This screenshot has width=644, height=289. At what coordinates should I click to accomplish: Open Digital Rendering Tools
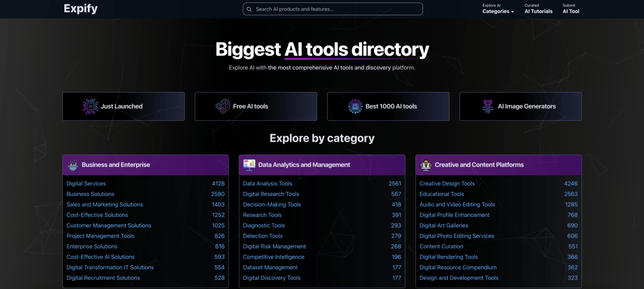pos(449,257)
